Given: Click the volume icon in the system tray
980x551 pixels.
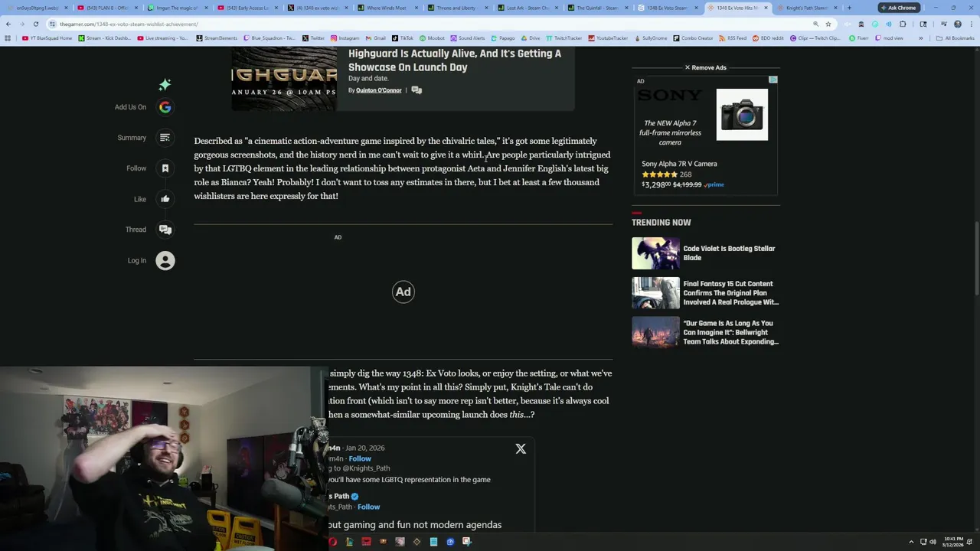Looking at the screenshot, I should 933,542.
